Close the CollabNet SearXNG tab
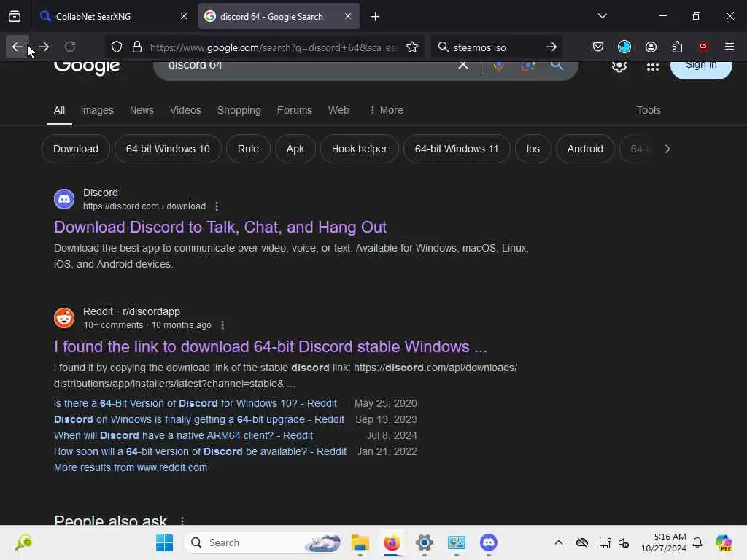Image resolution: width=747 pixels, height=560 pixels. [x=184, y=16]
